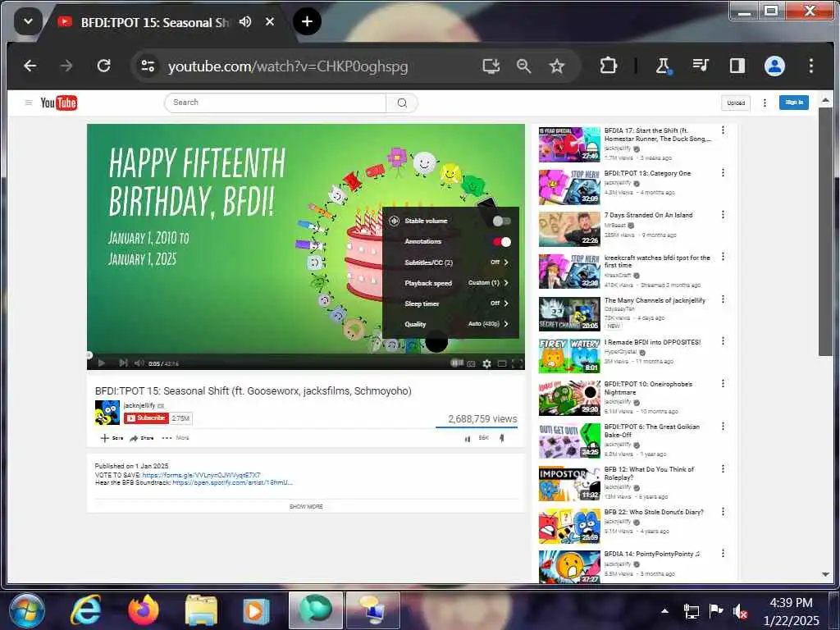The height and width of the screenshot is (630, 840).
Task: Toggle subtitles CC button in player
Action: 471,363
